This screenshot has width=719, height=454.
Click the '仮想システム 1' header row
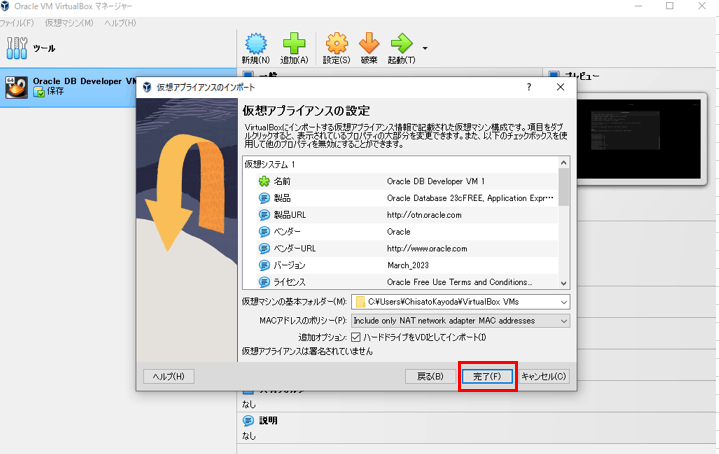tap(400, 164)
